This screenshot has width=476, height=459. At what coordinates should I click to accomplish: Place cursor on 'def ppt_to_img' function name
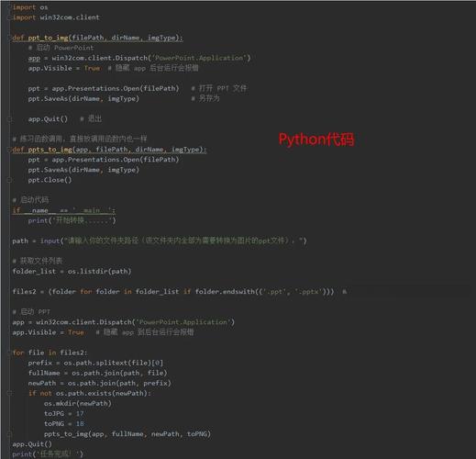(48, 38)
